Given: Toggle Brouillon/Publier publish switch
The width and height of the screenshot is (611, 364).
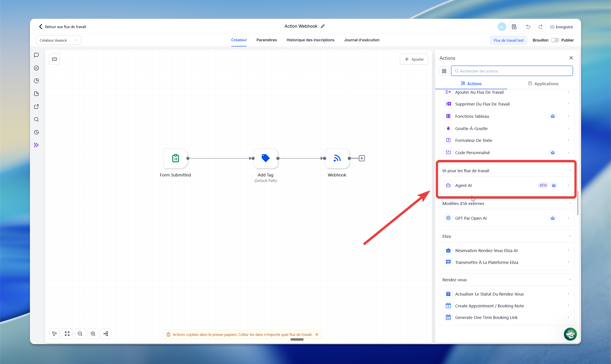Looking at the screenshot, I should click(x=555, y=40).
